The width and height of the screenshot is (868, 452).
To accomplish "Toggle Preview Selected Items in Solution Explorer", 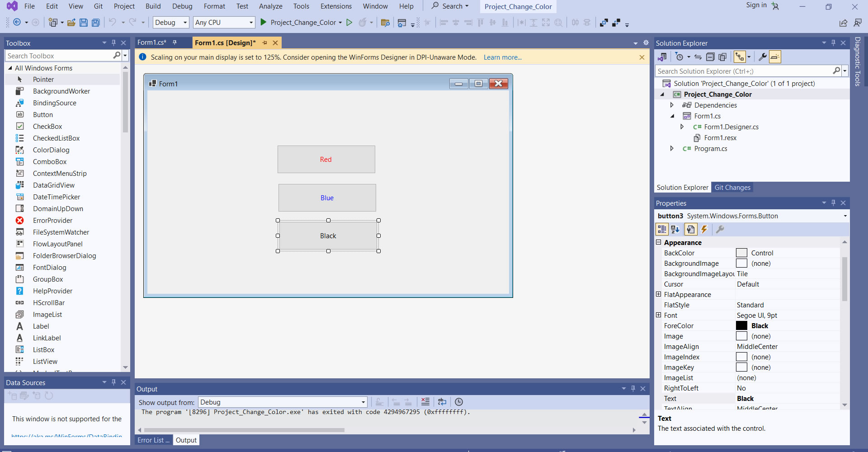I will pos(775,57).
